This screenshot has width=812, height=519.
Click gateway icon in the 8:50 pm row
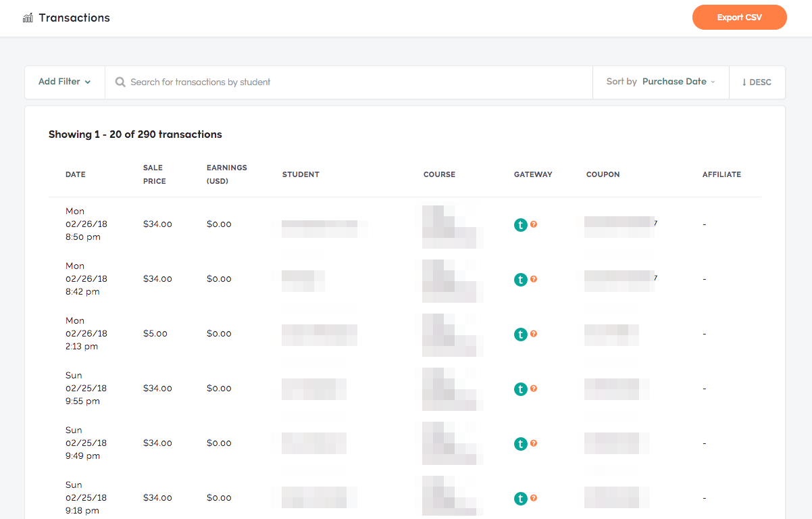click(520, 225)
